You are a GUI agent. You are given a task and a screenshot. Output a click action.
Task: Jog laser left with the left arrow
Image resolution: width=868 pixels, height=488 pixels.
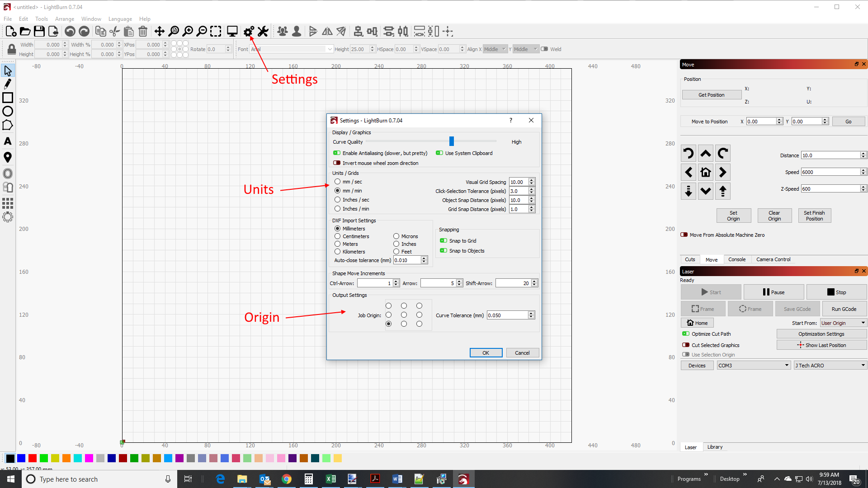coord(689,172)
